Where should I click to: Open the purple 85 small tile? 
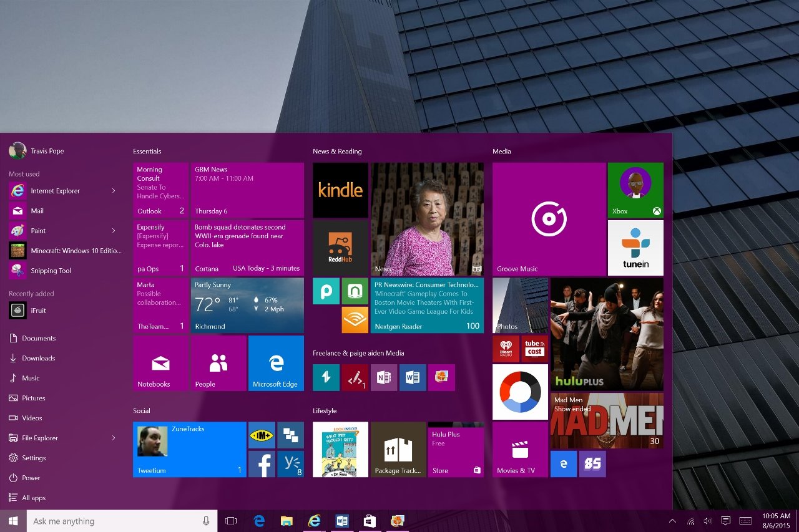(592, 464)
